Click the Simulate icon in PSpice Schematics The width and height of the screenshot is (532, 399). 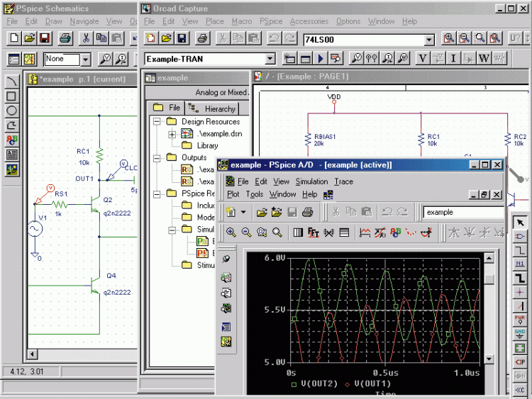(29, 60)
